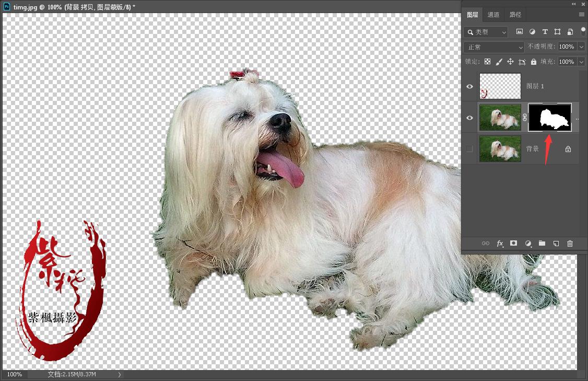Switch to the 图层 tab
This screenshot has width=588, height=381.
pyautogui.click(x=473, y=15)
